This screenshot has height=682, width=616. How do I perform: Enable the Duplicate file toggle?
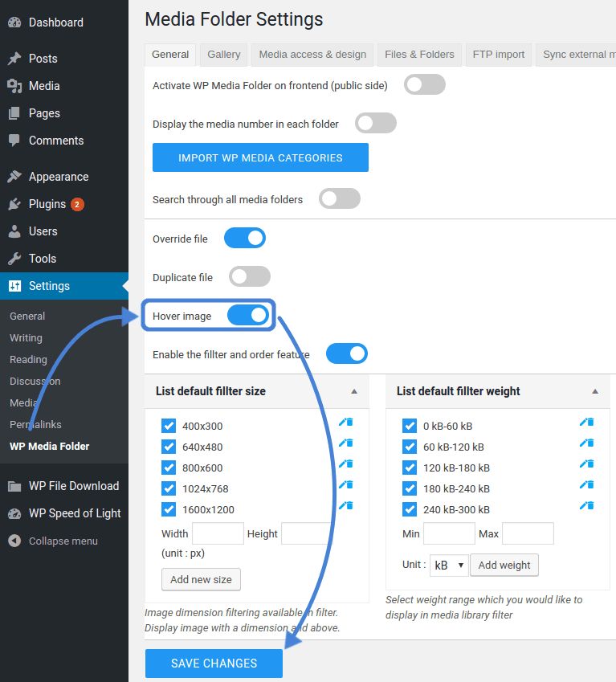tap(249, 277)
